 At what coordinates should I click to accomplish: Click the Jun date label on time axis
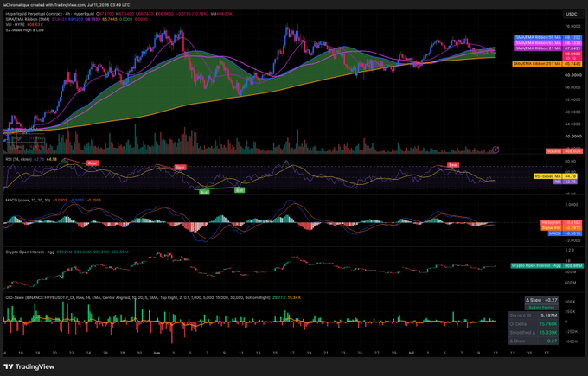pos(157,353)
